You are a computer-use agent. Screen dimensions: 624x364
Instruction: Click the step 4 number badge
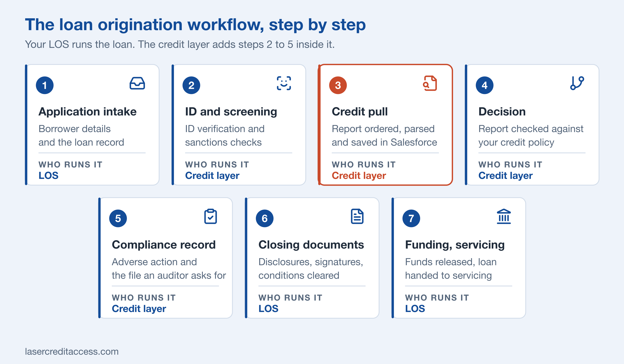tap(484, 85)
